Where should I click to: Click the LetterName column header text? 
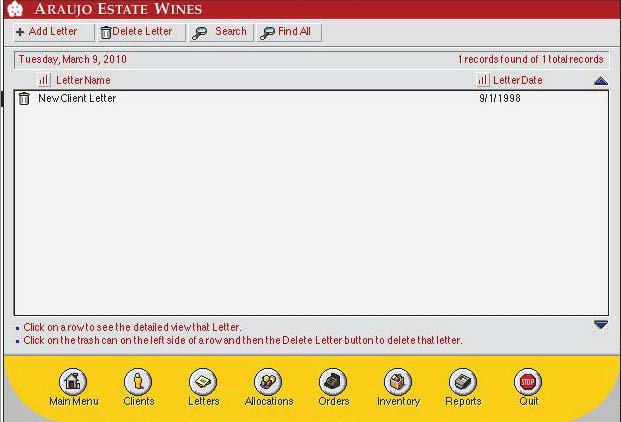click(x=83, y=80)
